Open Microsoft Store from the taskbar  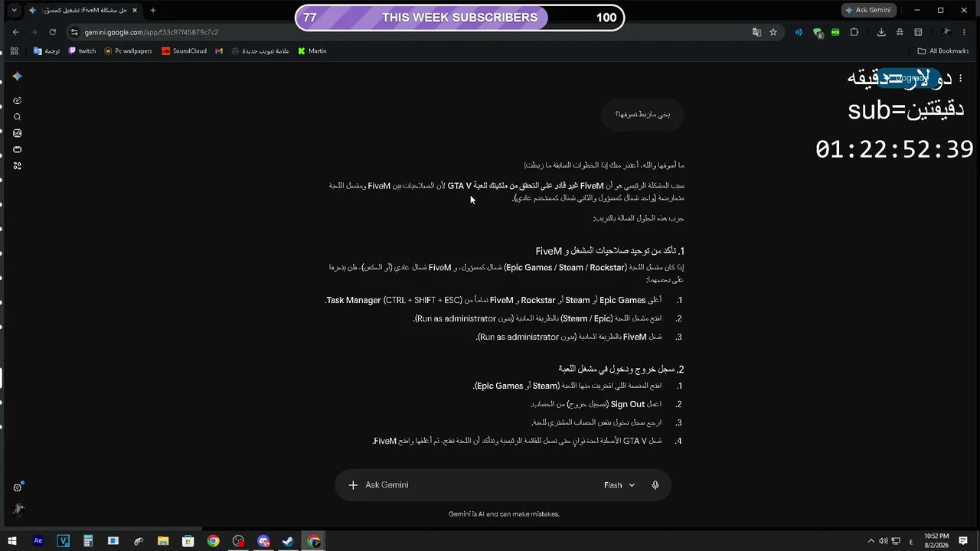[x=188, y=541]
